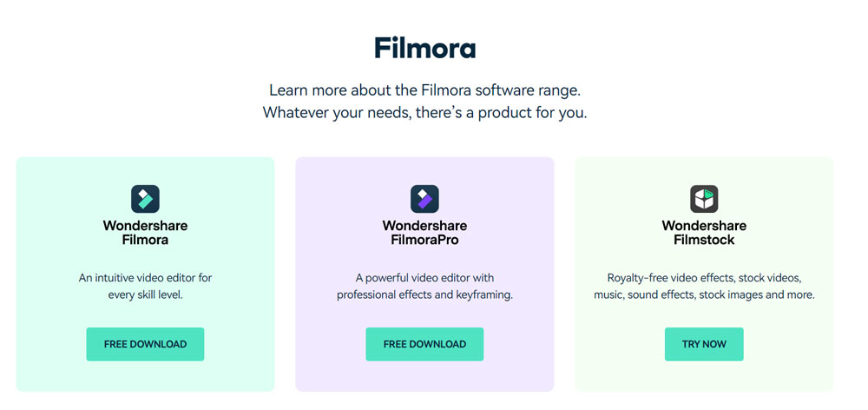Viewport: 868px width, 410px height.
Task: Click the Filmstock gray cube icon
Action: pyautogui.click(x=704, y=199)
